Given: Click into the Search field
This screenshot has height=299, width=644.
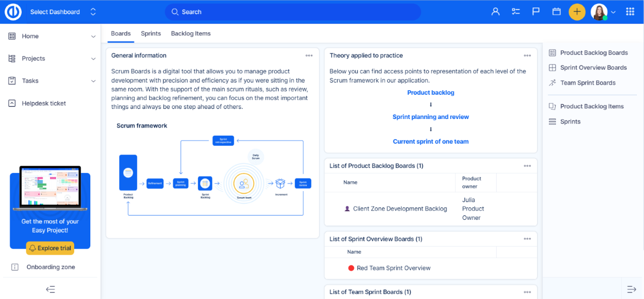Looking at the screenshot, I should tap(293, 12).
